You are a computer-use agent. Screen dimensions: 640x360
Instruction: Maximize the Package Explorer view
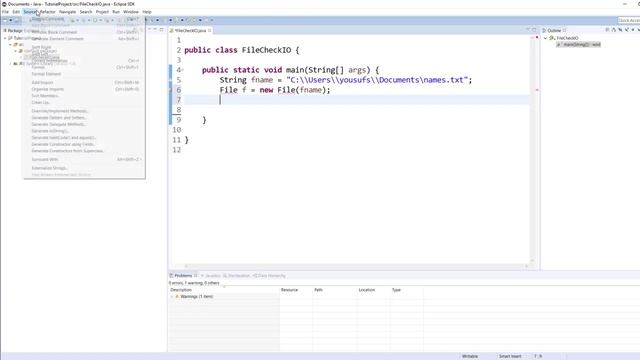pyautogui.click(x=162, y=29)
